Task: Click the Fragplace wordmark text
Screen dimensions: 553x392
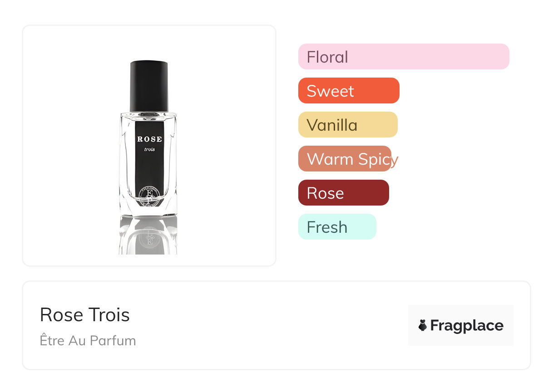Action: pos(467,326)
